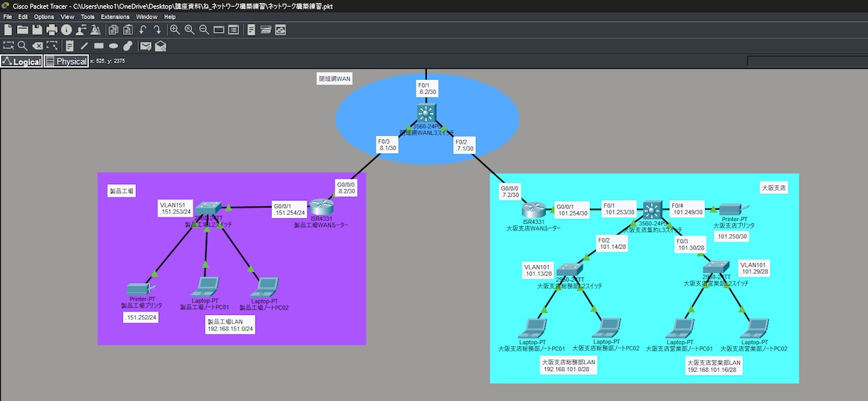Viewport: 868px width, 401px height.
Task: Click the 大阪支店集約L3スイッチ device
Action: (x=652, y=210)
